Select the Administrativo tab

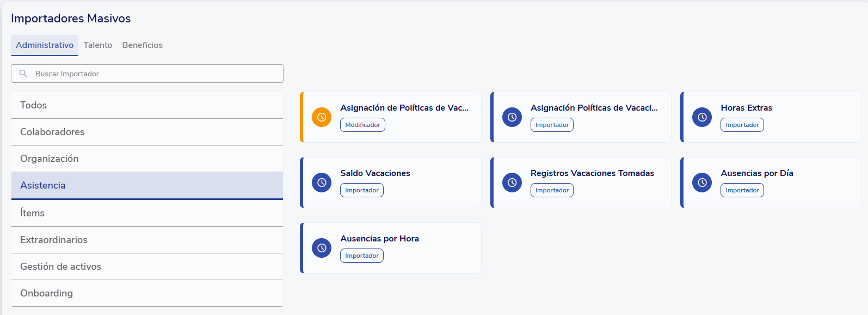45,45
